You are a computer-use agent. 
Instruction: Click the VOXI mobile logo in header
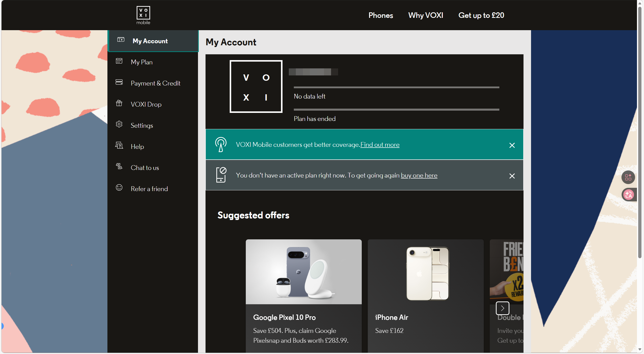click(143, 15)
